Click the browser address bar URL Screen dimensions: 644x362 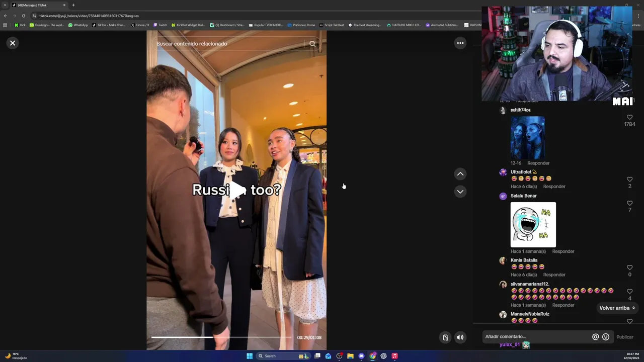tap(89, 16)
